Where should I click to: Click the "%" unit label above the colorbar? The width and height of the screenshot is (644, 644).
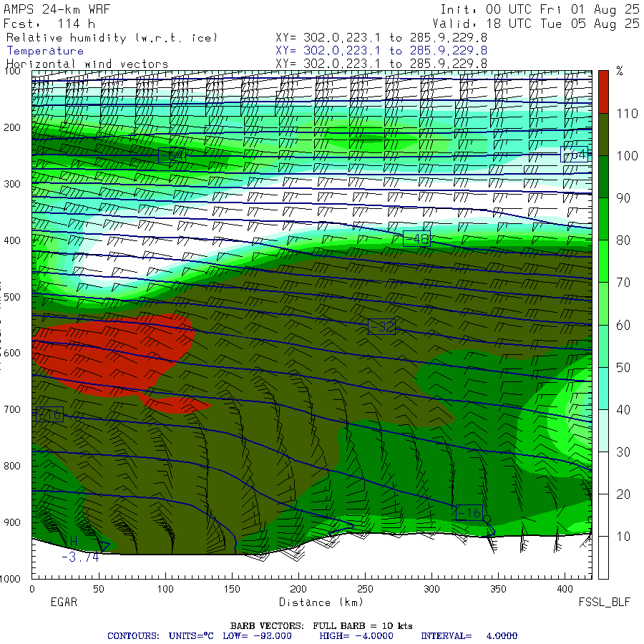[620, 71]
